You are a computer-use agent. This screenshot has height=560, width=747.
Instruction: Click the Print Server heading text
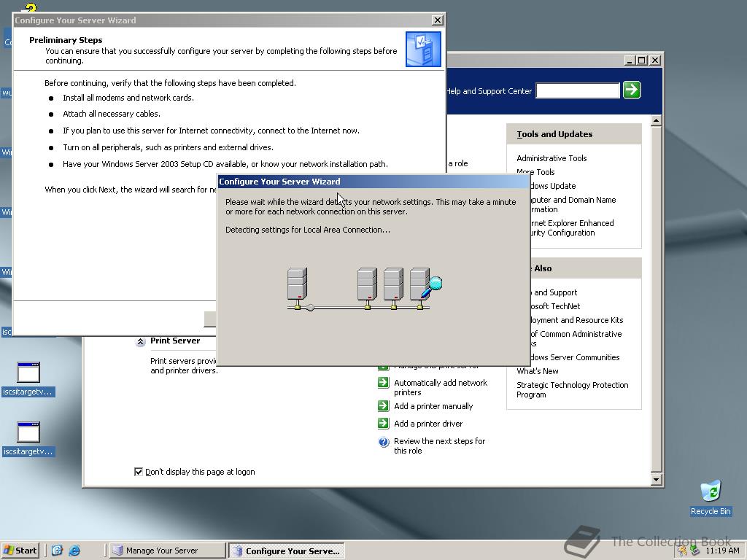175,341
